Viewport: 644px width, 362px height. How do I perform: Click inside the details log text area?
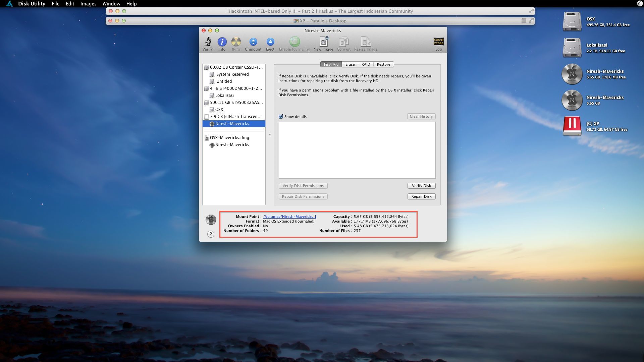[357, 150]
